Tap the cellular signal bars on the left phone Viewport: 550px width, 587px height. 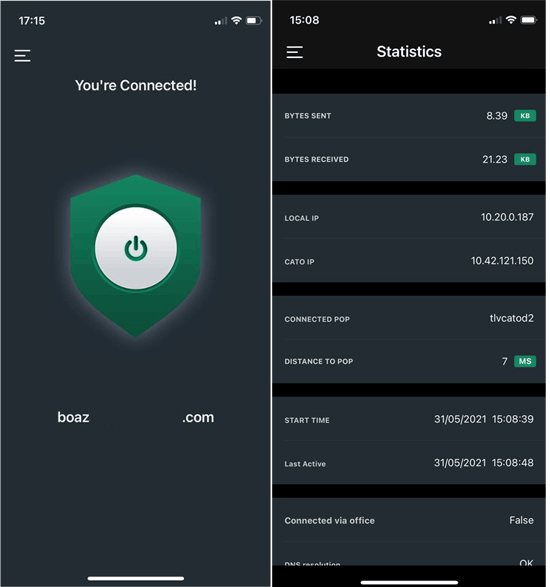(x=221, y=21)
